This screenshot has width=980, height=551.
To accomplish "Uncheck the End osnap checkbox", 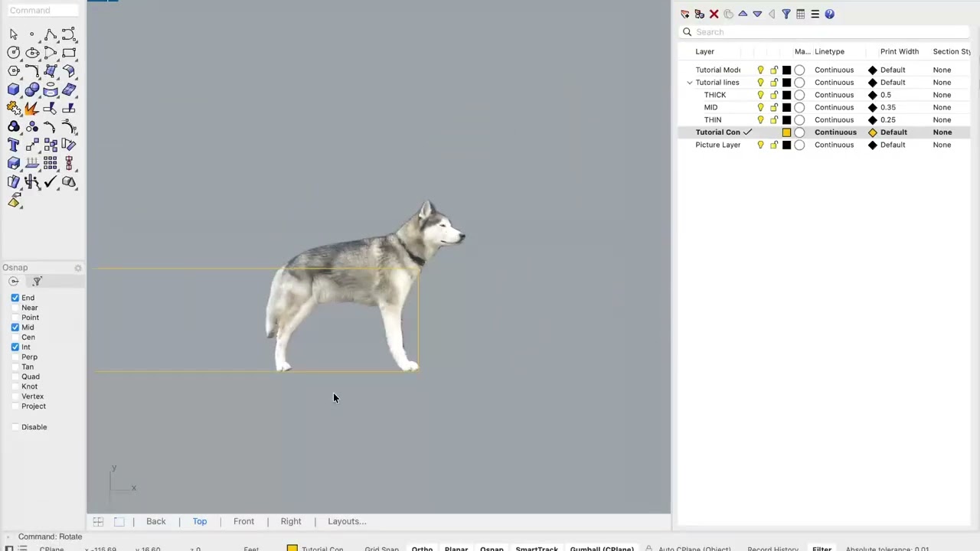I will coord(15,298).
